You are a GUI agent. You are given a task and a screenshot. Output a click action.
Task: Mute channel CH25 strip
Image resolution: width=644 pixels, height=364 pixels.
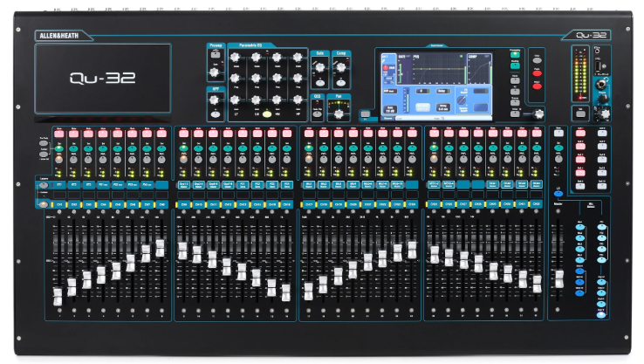click(434, 134)
